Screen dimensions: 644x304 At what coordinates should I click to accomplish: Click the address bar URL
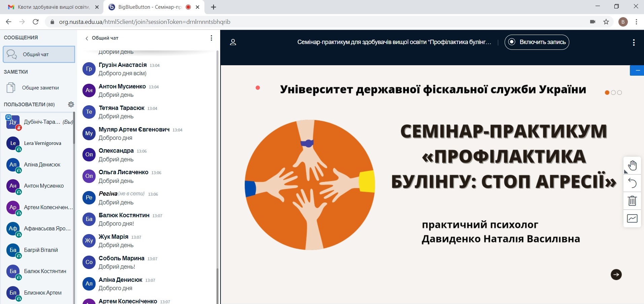tap(145, 22)
